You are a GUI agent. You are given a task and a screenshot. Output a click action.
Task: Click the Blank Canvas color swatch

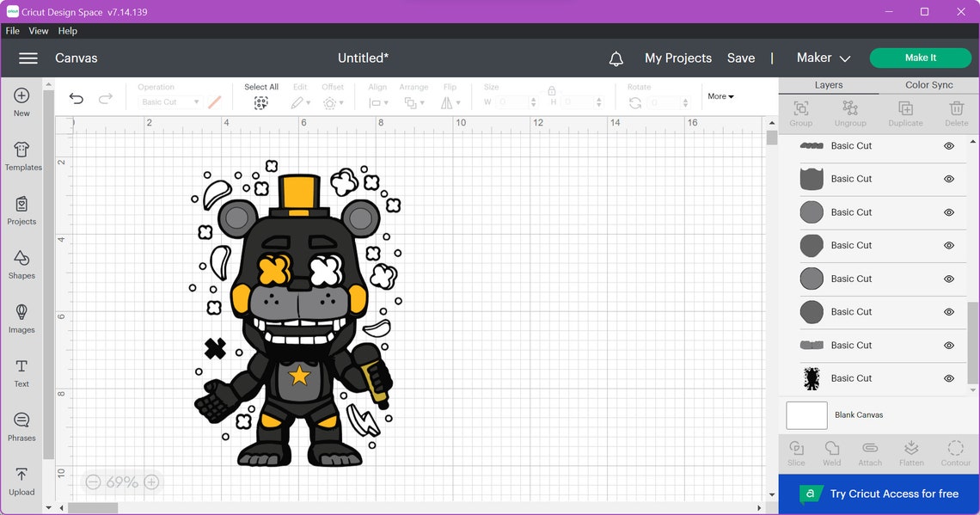click(805, 414)
